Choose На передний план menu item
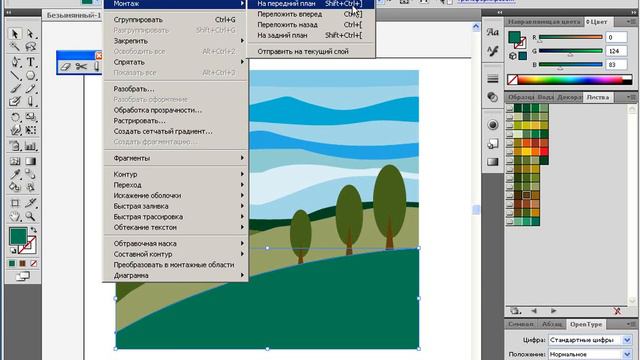 coord(311,4)
